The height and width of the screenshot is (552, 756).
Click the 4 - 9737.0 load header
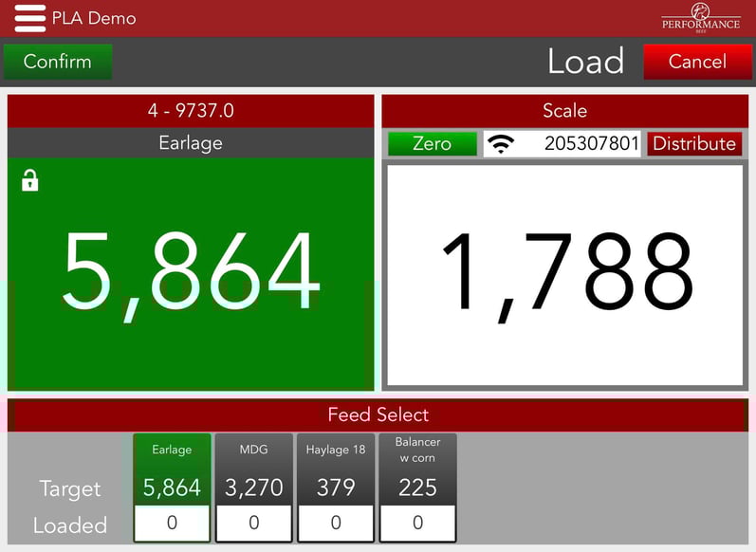point(191,111)
